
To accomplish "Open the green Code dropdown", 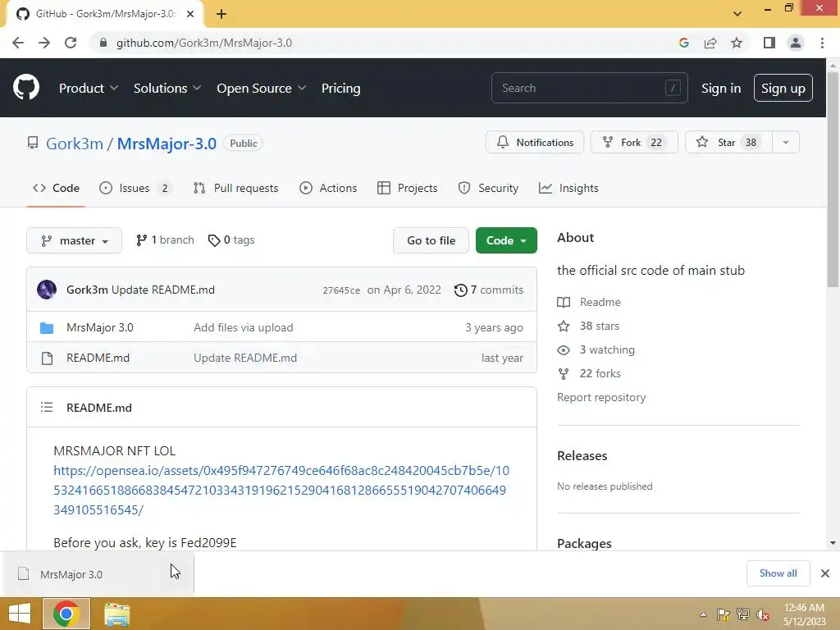I will tap(506, 240).
